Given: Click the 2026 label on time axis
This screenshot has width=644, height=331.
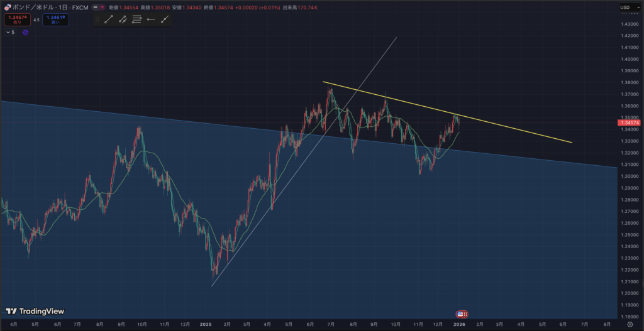Looking at the screenshot, I should pos(459,324).
